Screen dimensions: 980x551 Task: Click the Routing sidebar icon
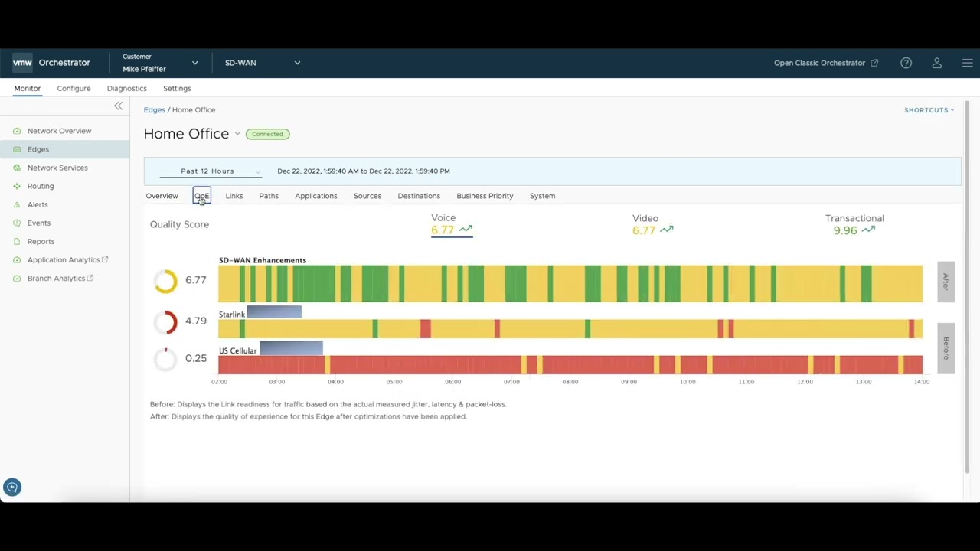coord(17,186)
